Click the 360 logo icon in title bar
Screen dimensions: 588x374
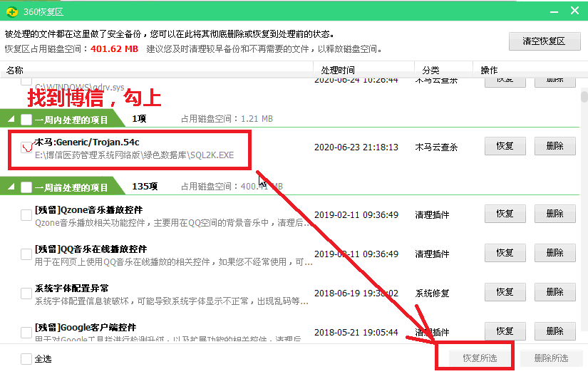pyautogui.click(x=12, y=12)
